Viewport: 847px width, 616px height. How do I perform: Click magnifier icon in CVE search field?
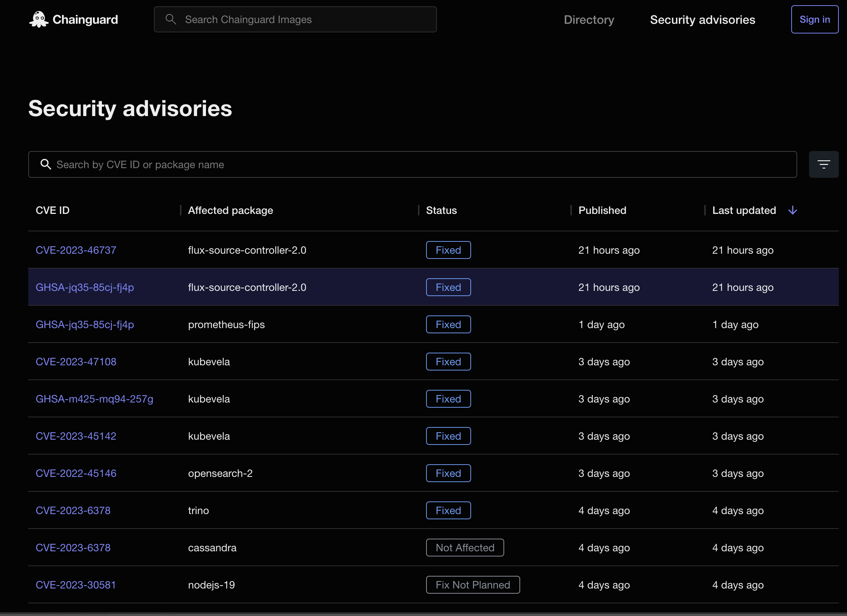pos(46,164)
